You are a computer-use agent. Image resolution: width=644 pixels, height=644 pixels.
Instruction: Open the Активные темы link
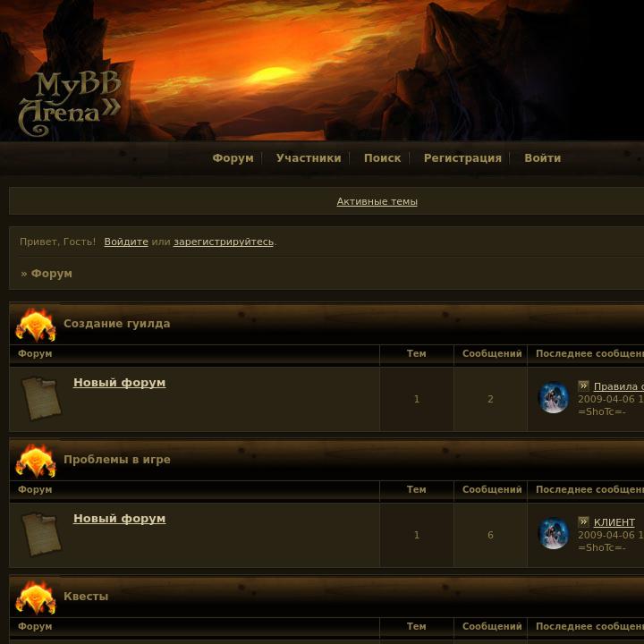377,201
